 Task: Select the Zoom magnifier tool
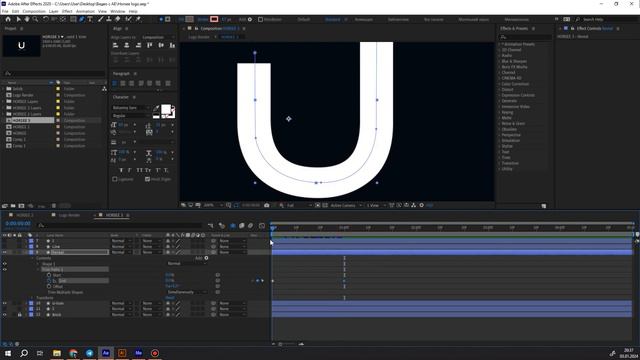pyautogui.click(x=36, y=19)
